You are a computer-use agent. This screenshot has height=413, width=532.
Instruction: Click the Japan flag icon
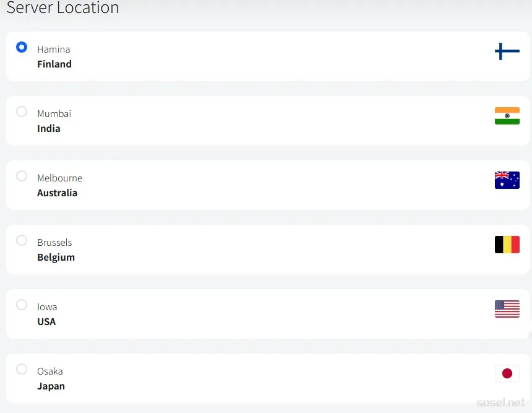click(507, 373)
